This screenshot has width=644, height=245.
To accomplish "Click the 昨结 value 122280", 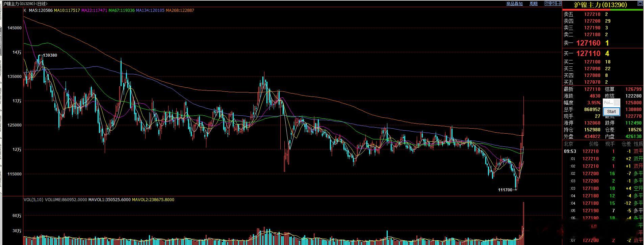I will pos(633,96).
